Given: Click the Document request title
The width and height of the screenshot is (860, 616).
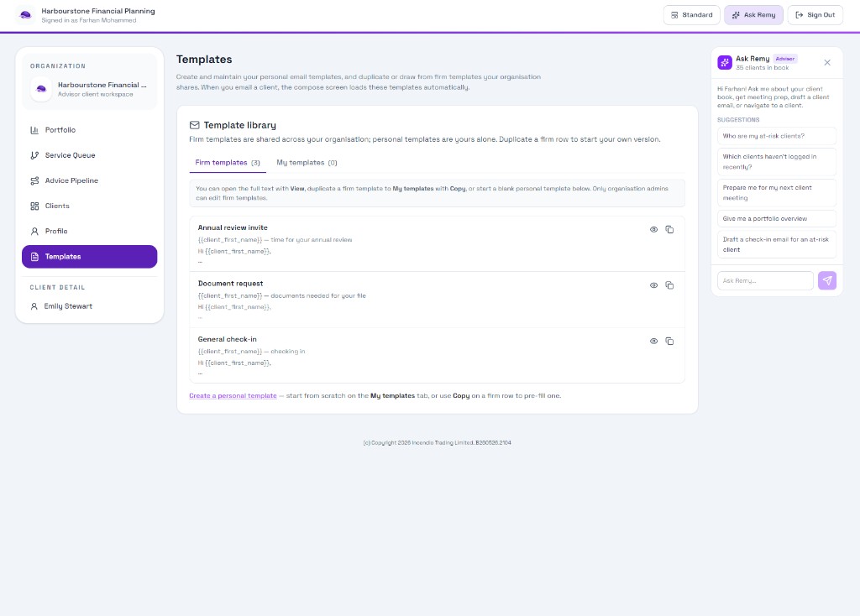Looking at the screenshot, I should point(230,284).
